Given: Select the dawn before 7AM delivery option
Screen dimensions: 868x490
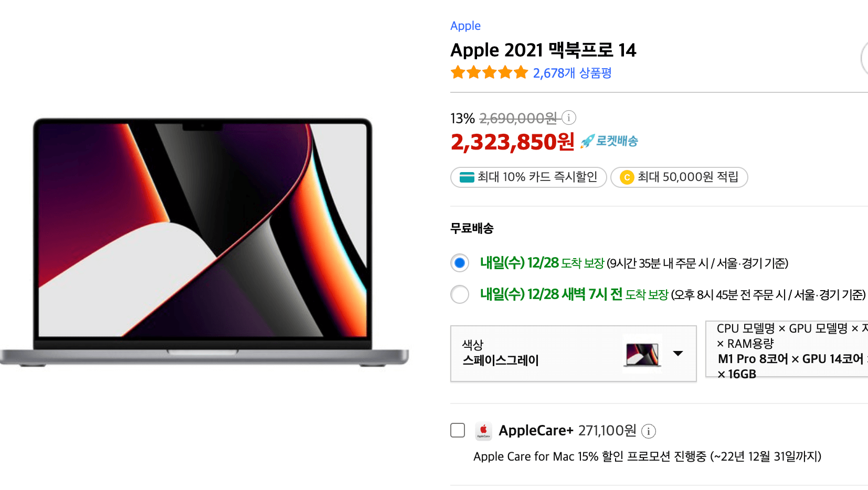Looking at the screenshot, I should 460,294.
